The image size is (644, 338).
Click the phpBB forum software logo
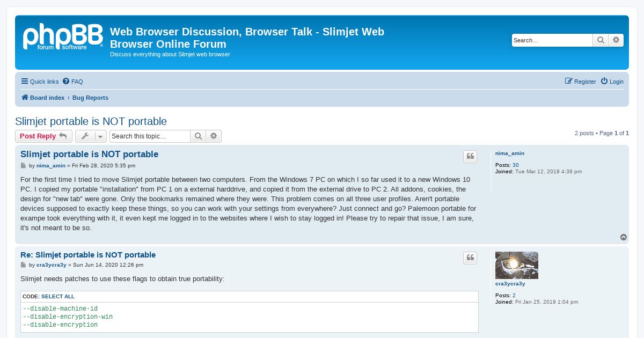tap(63, 37)
